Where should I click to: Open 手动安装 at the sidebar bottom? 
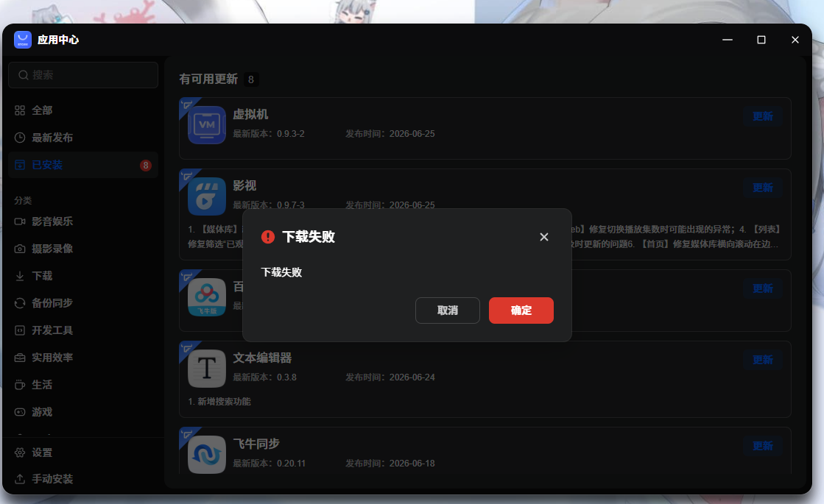pyautogui.click(x=83, y=479)
